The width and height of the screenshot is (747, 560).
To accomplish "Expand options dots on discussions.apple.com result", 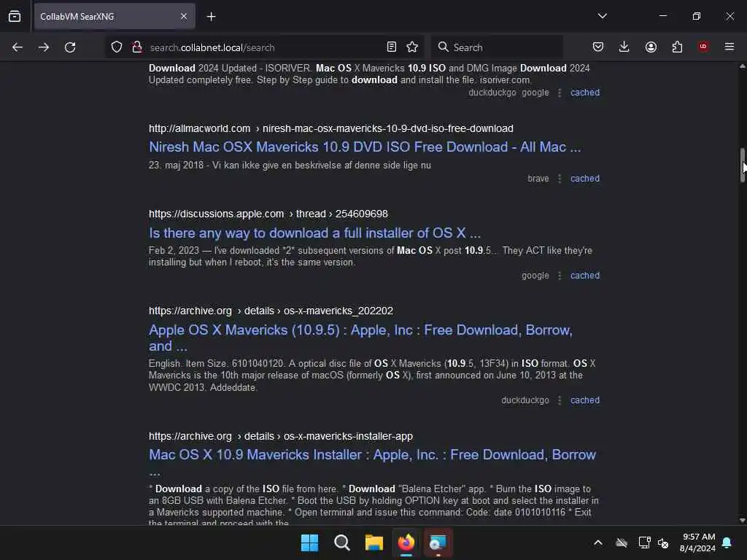I will tap(560, 275).
